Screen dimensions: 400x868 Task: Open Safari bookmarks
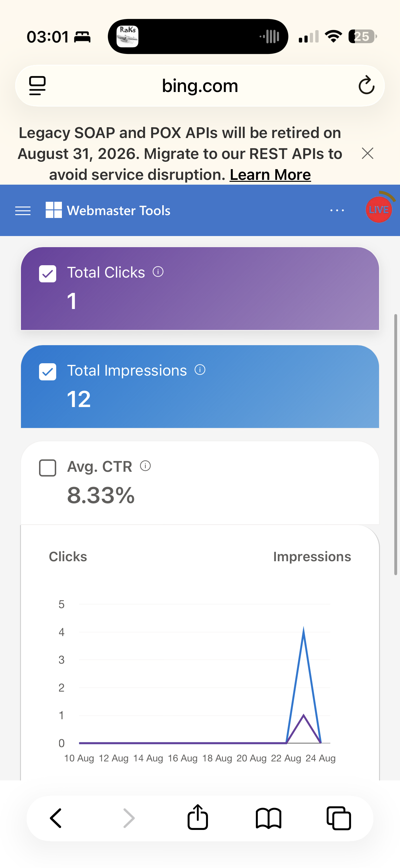click(x=269, y=818)
